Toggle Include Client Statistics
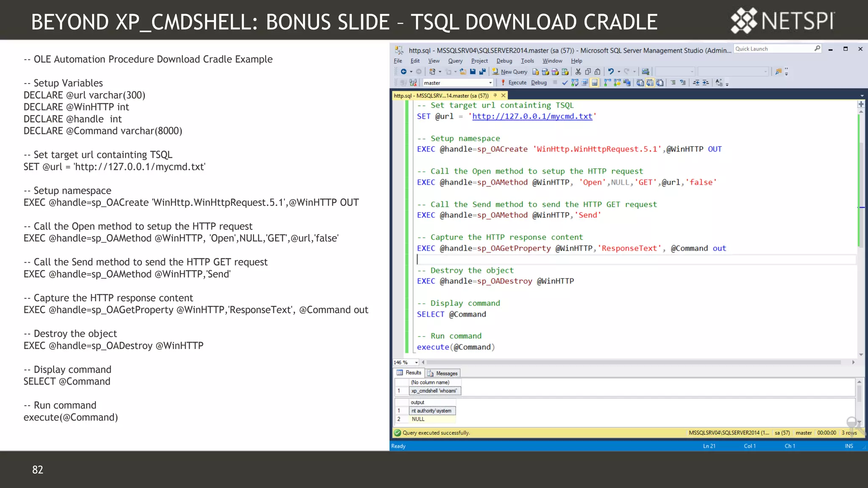This screenshot has height=488, width=868. [x=627, y=83]
